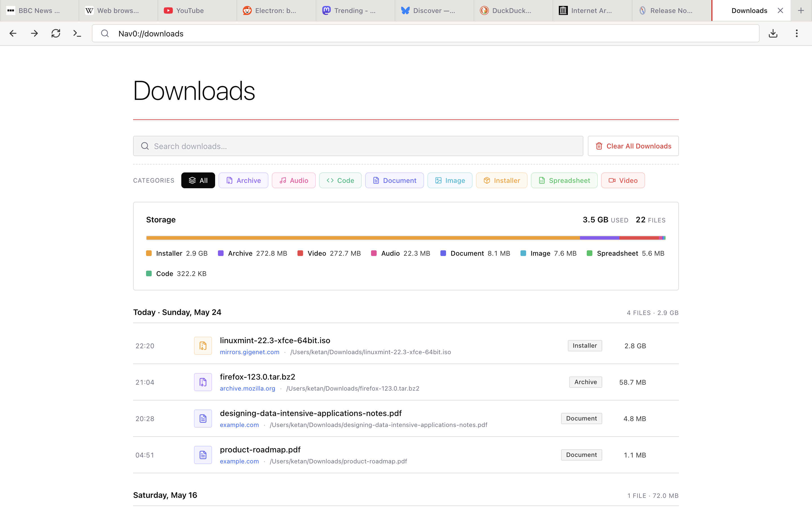Open the downloads tray icon in the toolbar
Image resolution: width=812 pixels, height=508 pixels.
(773, 33)
